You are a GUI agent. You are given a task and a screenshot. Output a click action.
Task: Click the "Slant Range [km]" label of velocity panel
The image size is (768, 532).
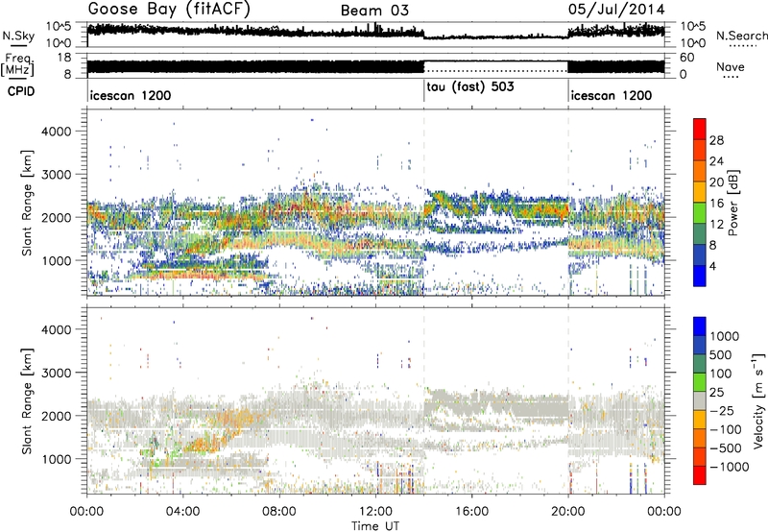tap(27, 400)
